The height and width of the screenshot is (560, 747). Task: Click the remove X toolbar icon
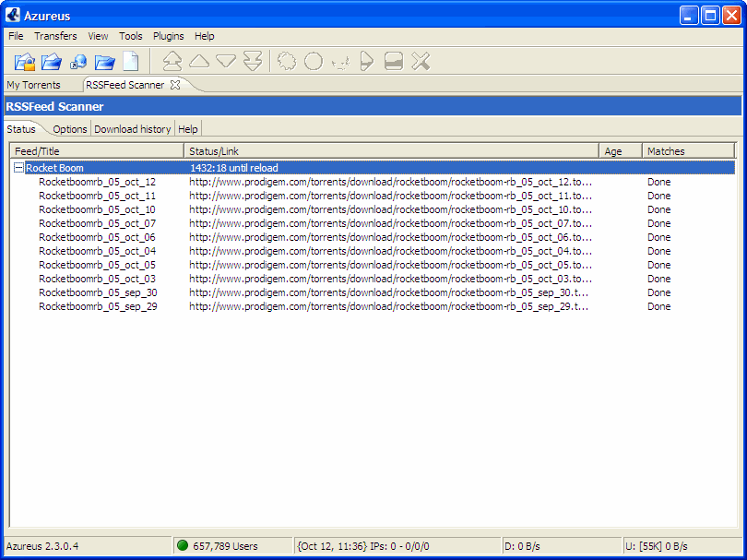tap(421, 62)
